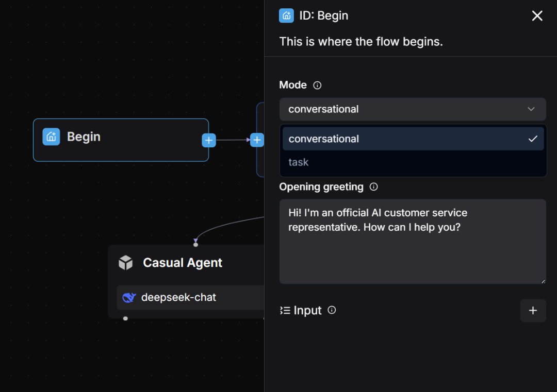
Task: Click the cube icon on Casual Agent node
Action: coord(125,263)
